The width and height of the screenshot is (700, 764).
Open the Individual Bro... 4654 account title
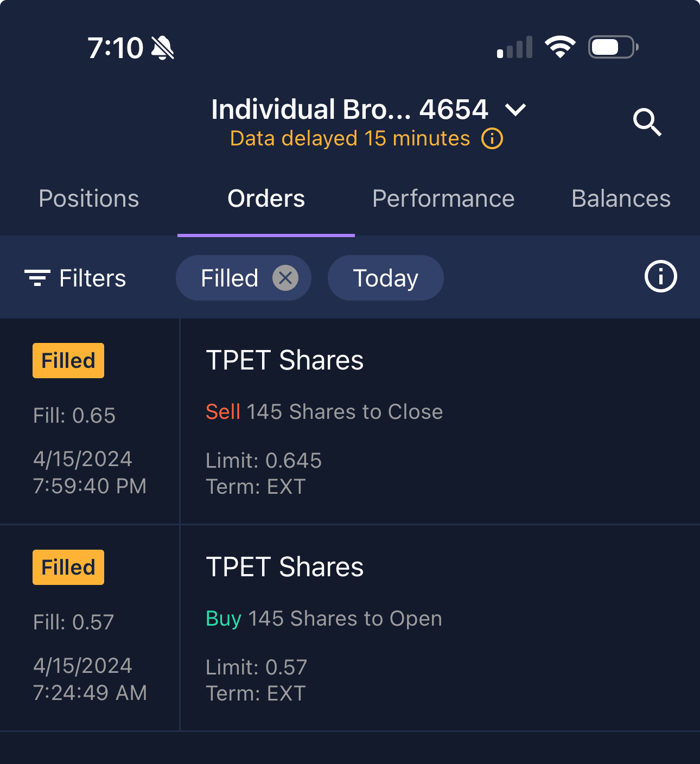click(x=349, y=110)
